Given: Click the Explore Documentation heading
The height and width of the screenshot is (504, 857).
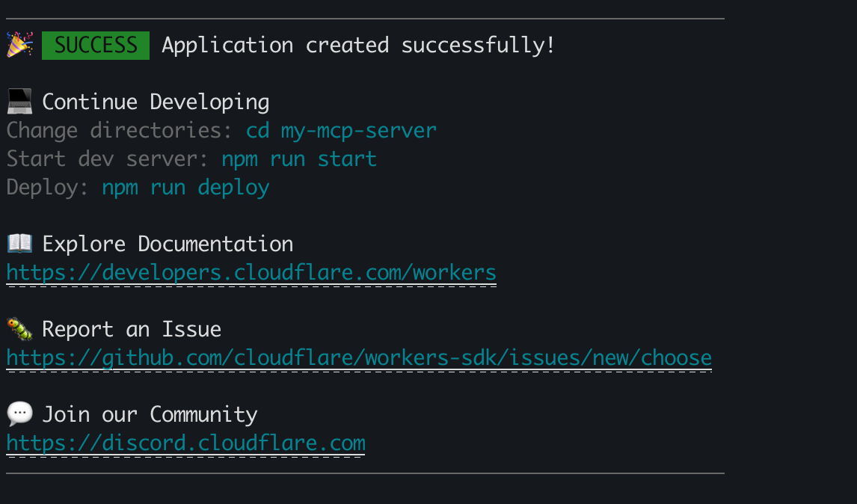Looking at the screenshot, I should (x=168, y=244).
